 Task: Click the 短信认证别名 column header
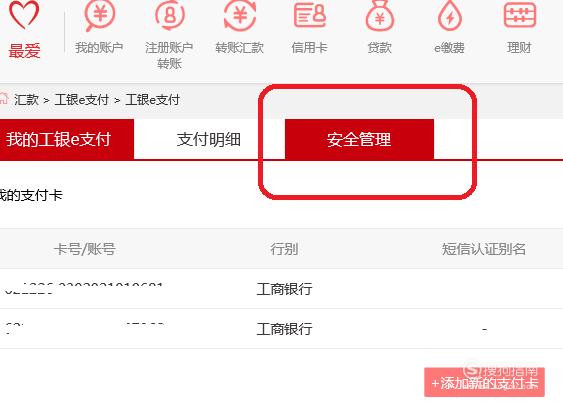coord(484,249)
